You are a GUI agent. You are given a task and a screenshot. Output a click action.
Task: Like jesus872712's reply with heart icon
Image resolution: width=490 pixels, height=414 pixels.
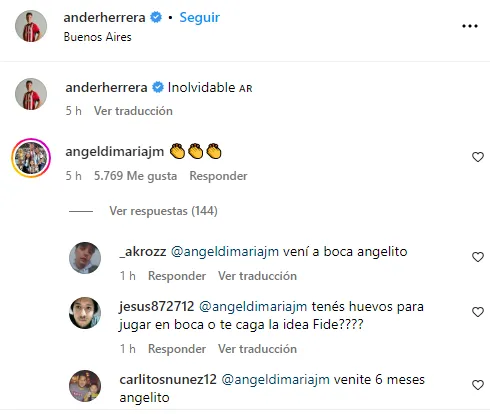[478, 312]
